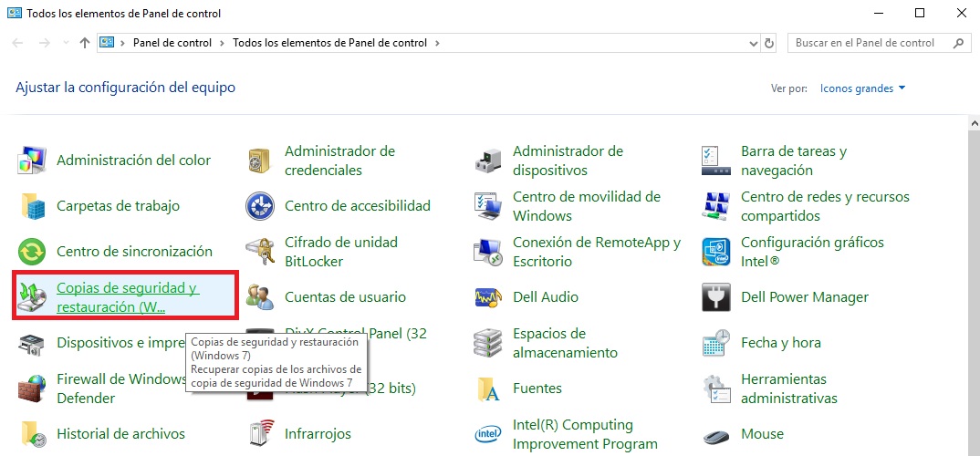
Task: Click the refresh button beside address bar
Action: pyautogui.click(x=769, y=43)
